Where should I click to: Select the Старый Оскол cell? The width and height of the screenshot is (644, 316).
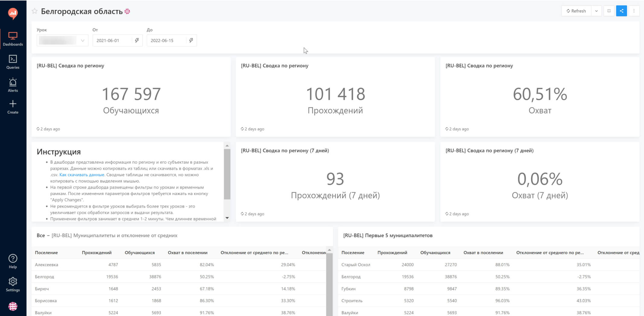(x=356, y=264)
